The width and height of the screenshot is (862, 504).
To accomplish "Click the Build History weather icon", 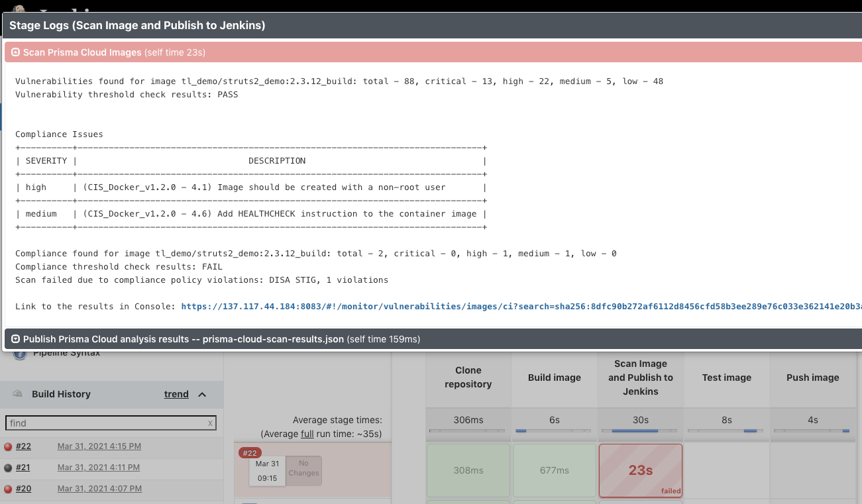I will (x=17, y=393).
